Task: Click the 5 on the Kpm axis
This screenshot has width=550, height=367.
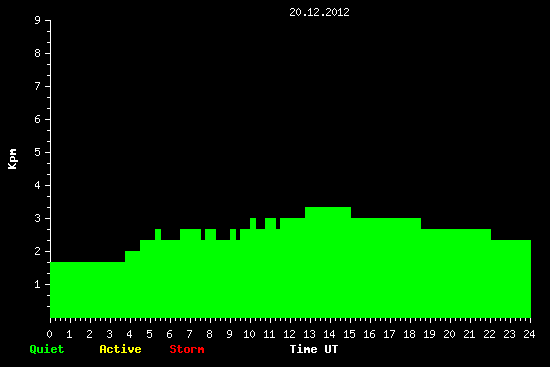Action: click(x=38, y=152)
